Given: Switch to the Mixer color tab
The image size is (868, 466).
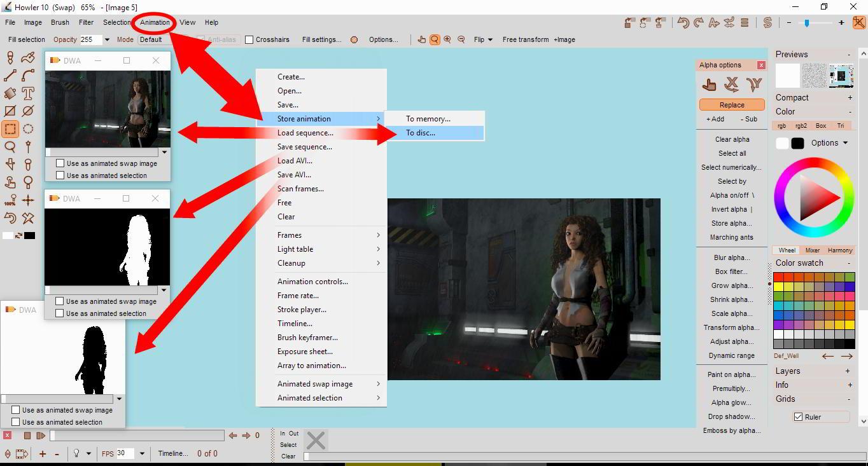Looking at the screenshot, I should pos(812,250).
